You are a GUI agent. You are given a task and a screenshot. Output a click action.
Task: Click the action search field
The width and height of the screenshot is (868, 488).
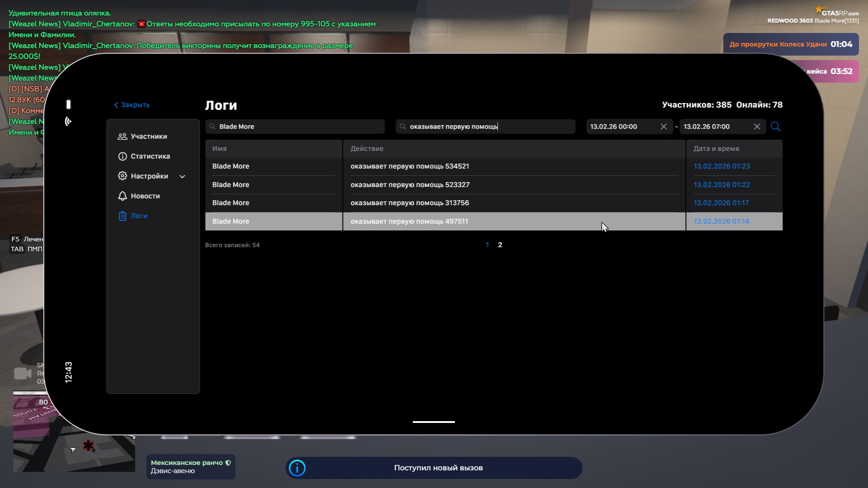click(x=485, y=127)
